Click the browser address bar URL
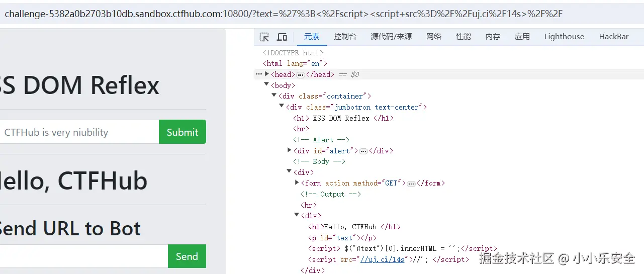Image resolution: width=644 pixels, height=274 pixels. click(284, 14)
